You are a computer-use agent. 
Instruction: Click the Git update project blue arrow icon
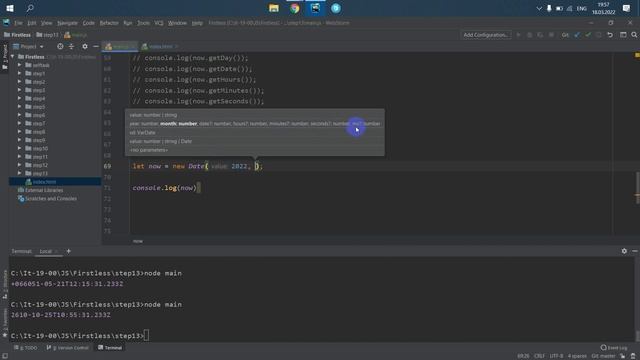coord(577,35)
